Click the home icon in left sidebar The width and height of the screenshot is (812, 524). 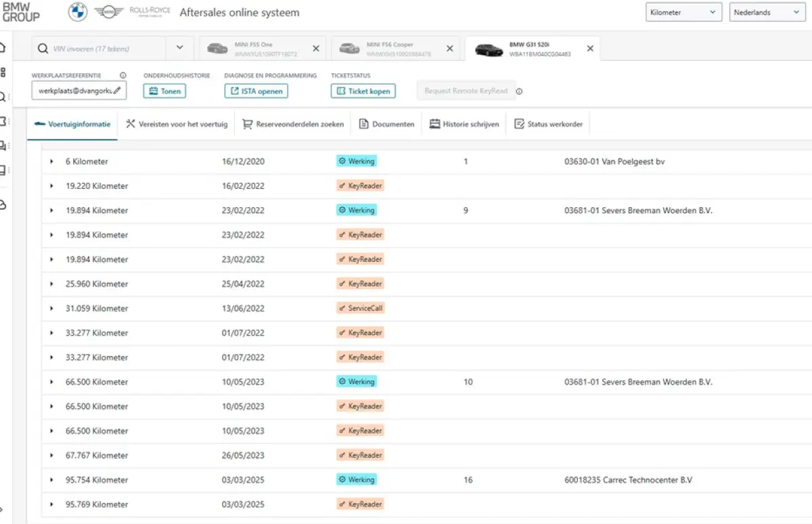click(3, 47)
